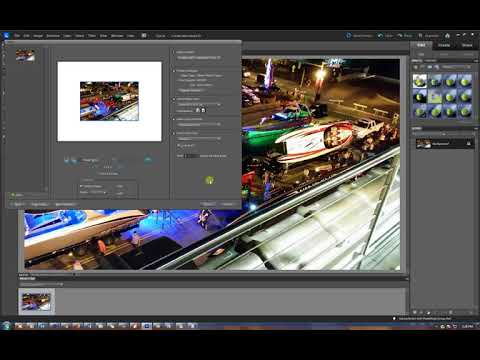This screenshot has height=360, width=480.
Task: Open the File menu
Action: point(17,36)
